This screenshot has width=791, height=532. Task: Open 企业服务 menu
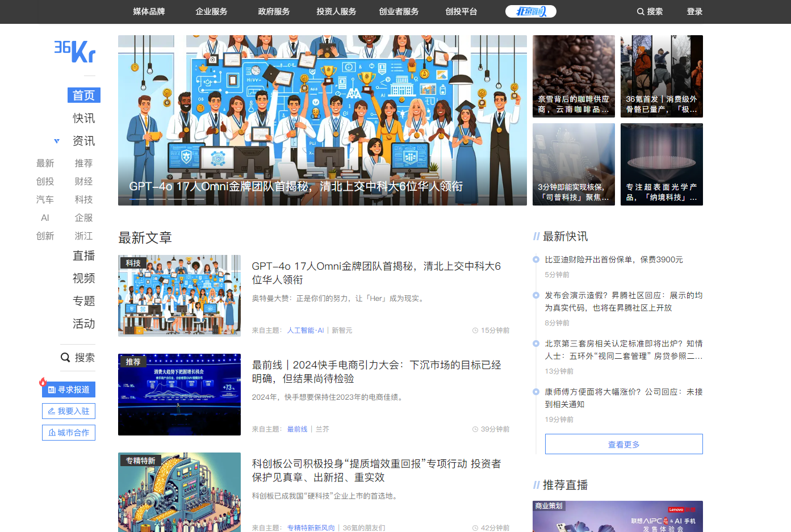coord(211,11)
